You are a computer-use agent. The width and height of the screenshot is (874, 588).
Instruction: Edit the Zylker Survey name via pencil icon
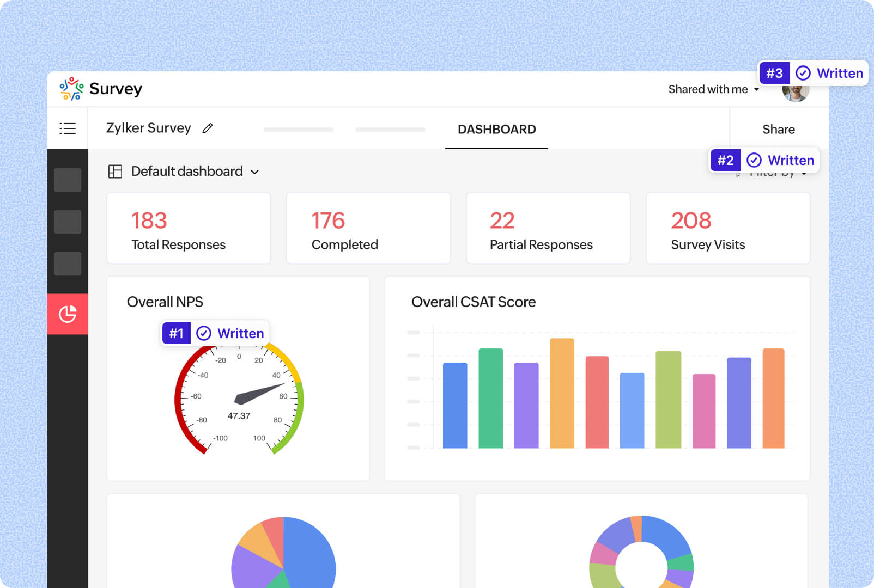pos(207,128)
